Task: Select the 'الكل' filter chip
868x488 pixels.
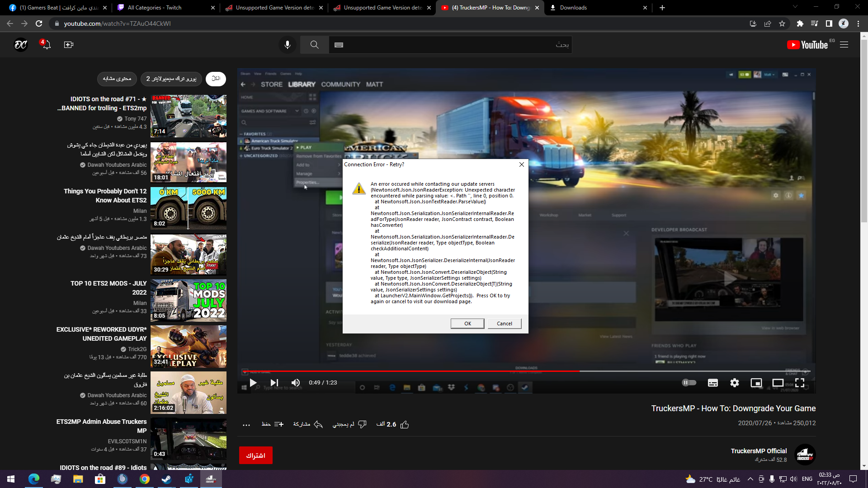Action: pos(216,79)
